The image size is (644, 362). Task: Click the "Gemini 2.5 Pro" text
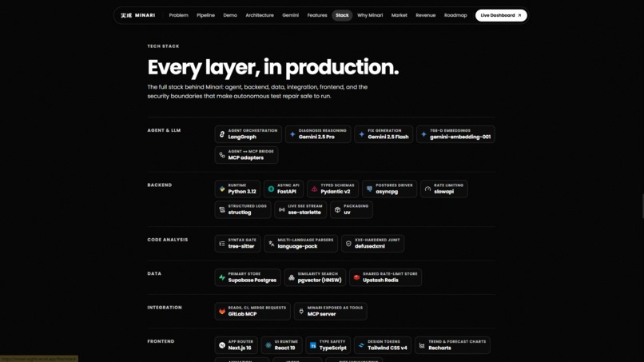316,137
